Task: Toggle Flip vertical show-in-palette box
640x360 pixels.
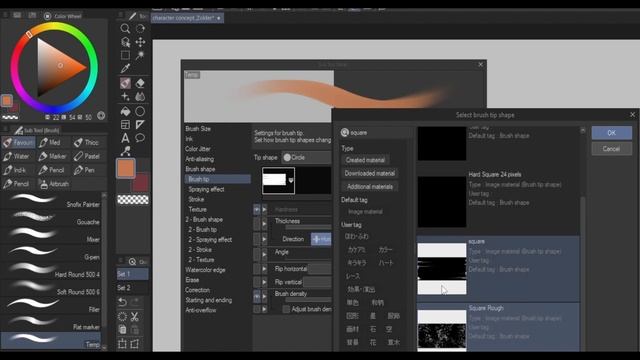Action: [x=257, y=282]
